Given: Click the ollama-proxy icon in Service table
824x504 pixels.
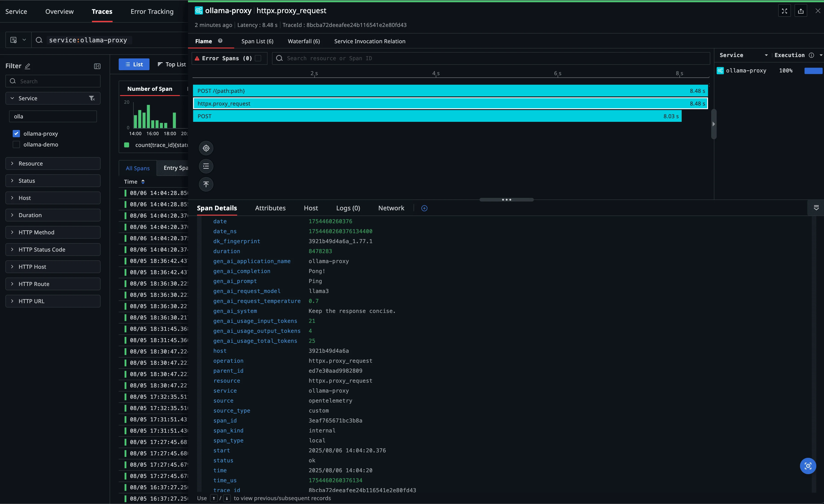Looking at the screenshot, I should tap(720, 70).
